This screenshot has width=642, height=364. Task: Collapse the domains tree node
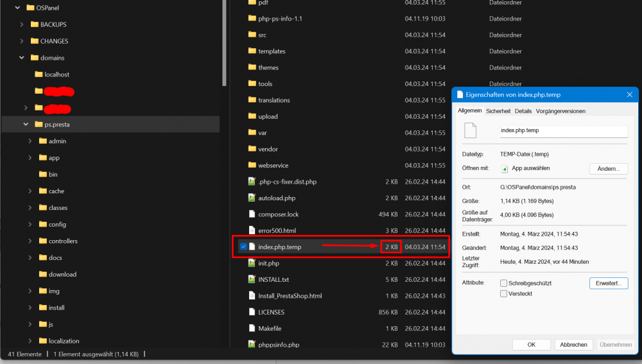pyautogui.click(x=22, y=58)
